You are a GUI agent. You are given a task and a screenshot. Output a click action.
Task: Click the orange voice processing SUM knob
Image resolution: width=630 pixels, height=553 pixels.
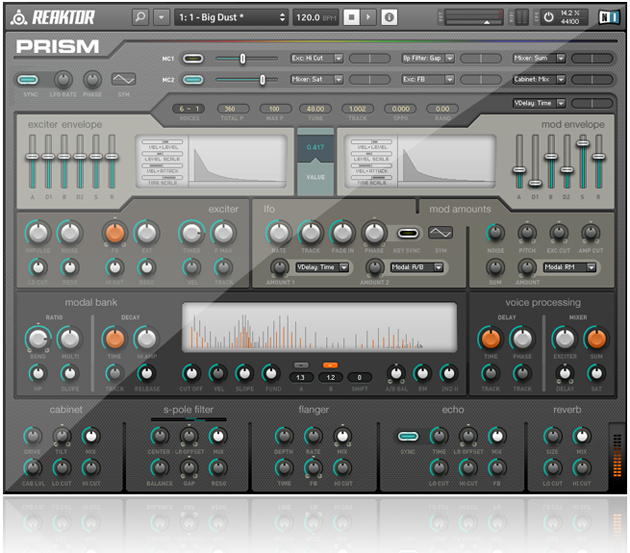point(596,338)
